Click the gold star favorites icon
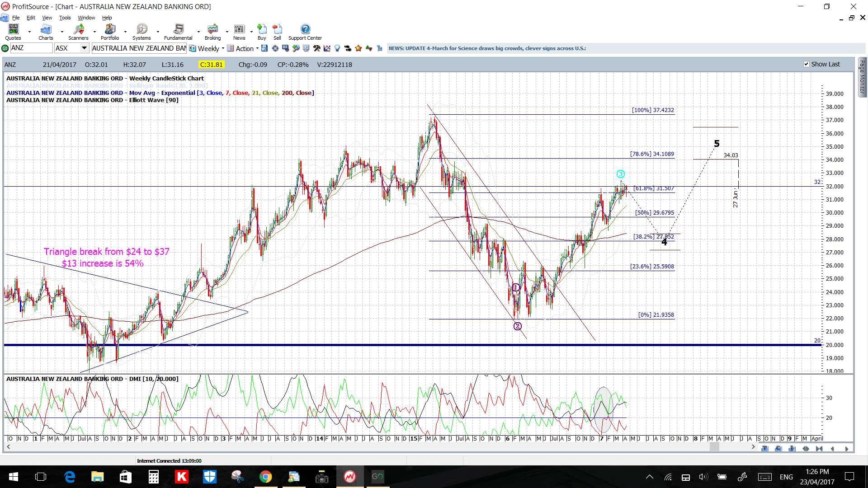 coord(359,48)
